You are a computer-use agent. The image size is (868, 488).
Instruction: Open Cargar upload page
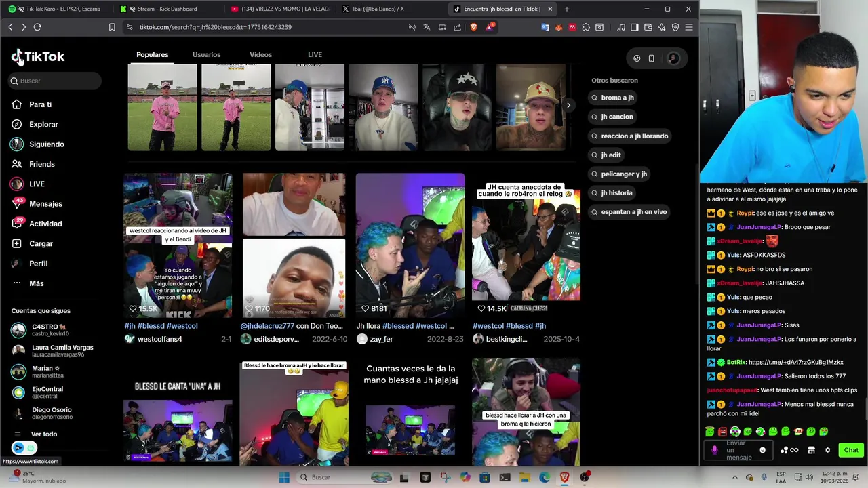click(x=32, y=243)
